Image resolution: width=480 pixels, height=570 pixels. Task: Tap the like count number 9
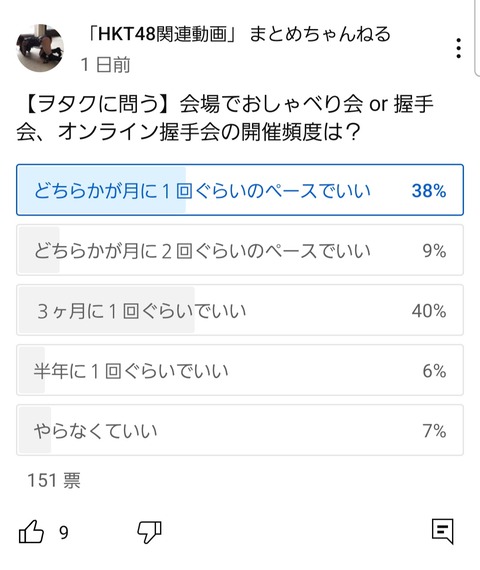pyautogui.click(x=64, y=533)
